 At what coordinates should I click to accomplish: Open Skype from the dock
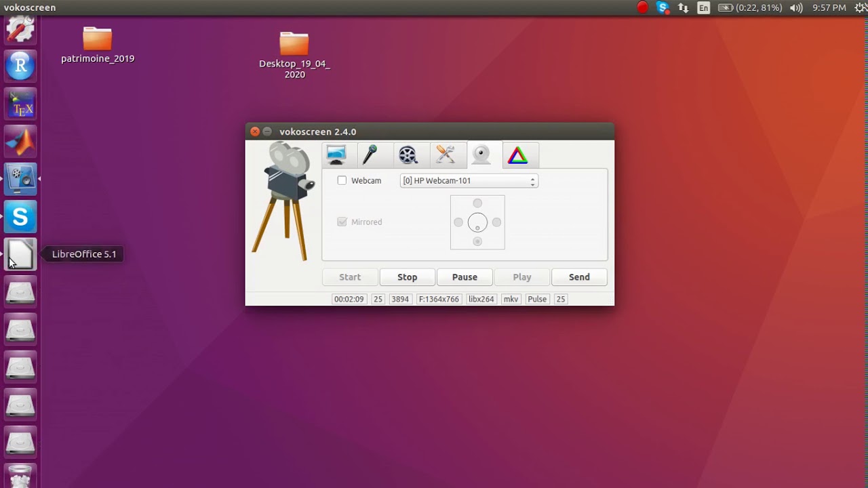click(x=20, y=218)
